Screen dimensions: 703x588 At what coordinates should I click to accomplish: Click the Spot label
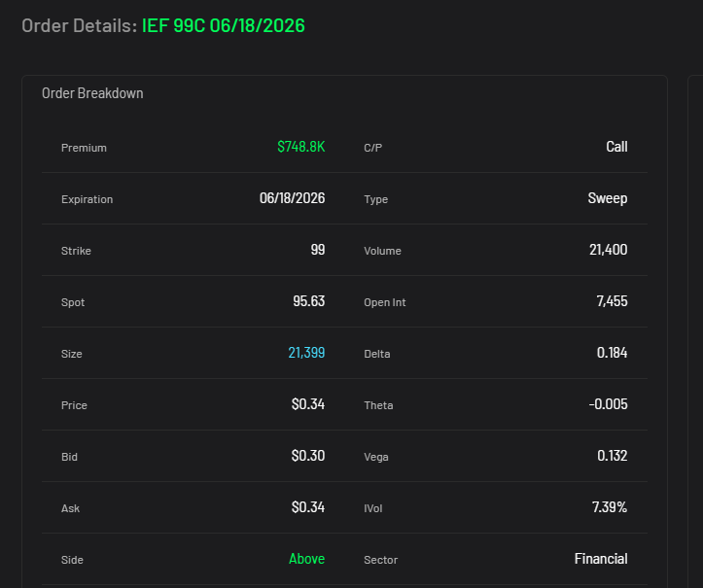[73, 302]
